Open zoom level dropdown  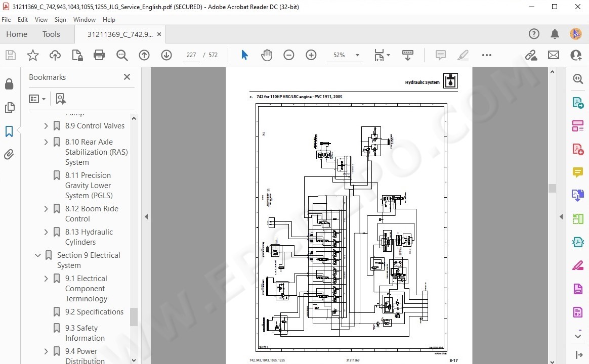pos(357,55)
